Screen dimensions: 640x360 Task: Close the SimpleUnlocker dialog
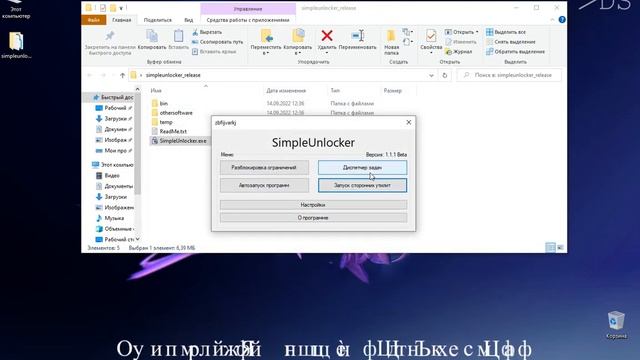click(x=409, y=122)
